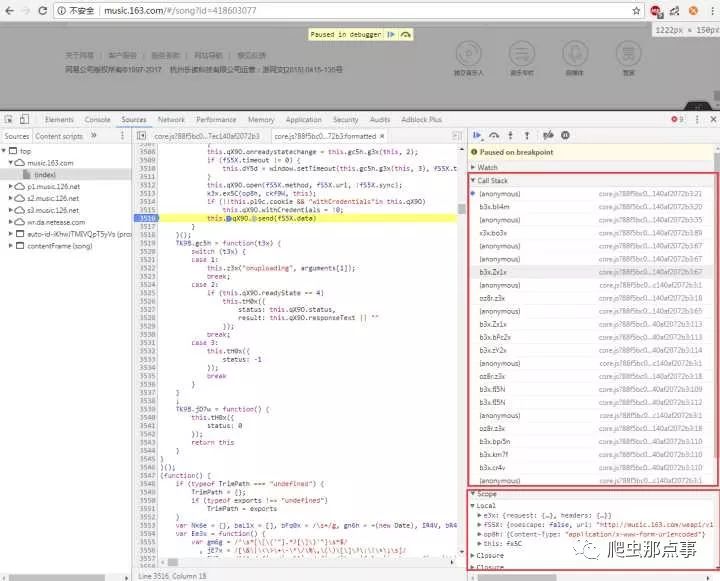Switch to the Console tab
Viewport: 720px width, 581px height.
pos(97,119)
